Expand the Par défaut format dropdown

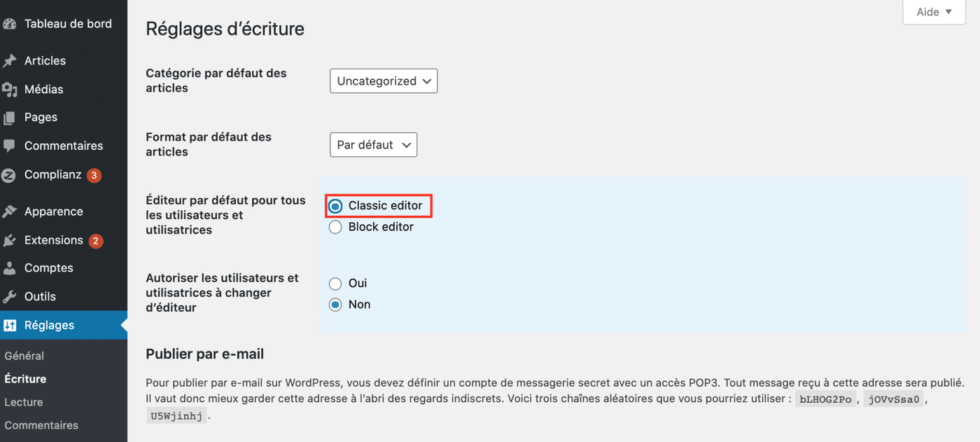tap(373, 145)
